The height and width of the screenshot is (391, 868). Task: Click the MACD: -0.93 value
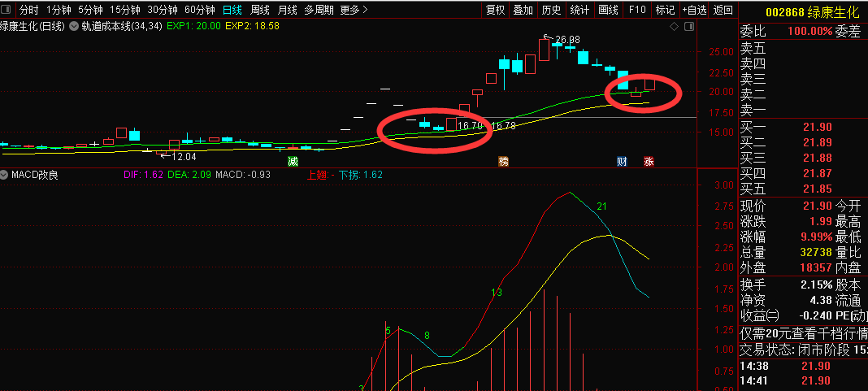[242, 175]
